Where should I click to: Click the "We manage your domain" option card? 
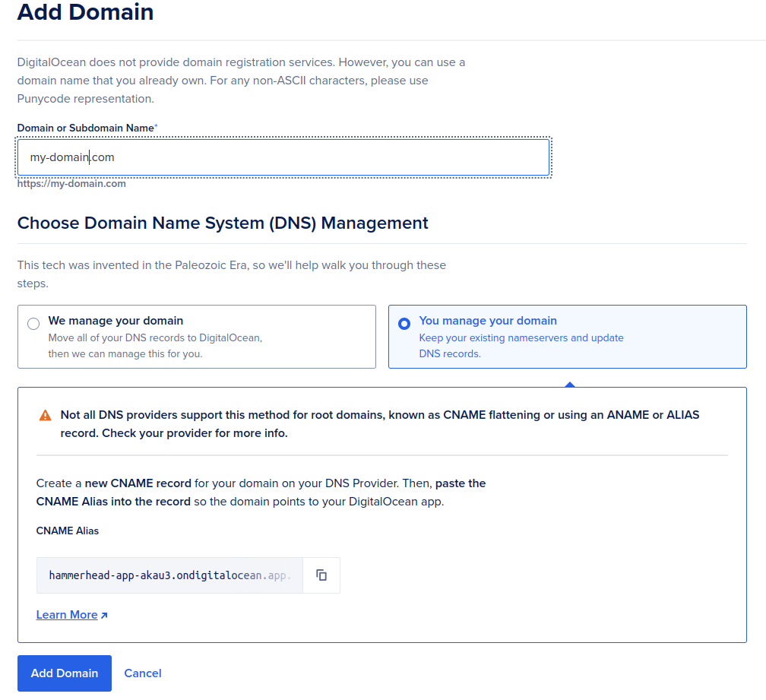197,337
